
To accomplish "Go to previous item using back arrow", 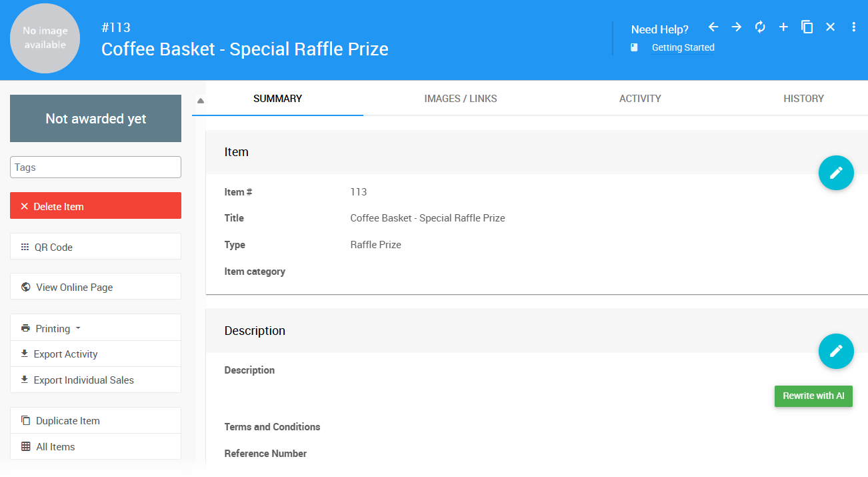I will (x=713, y=27).
